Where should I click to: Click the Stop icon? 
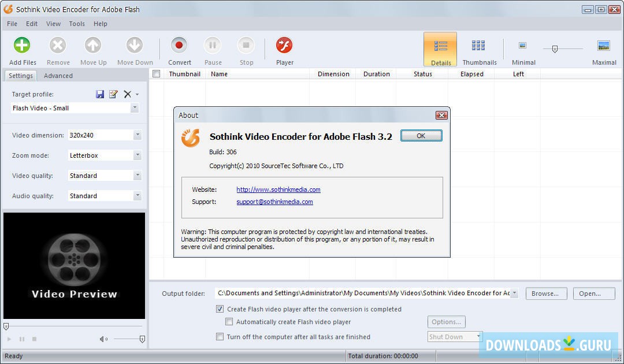point(246,45)
